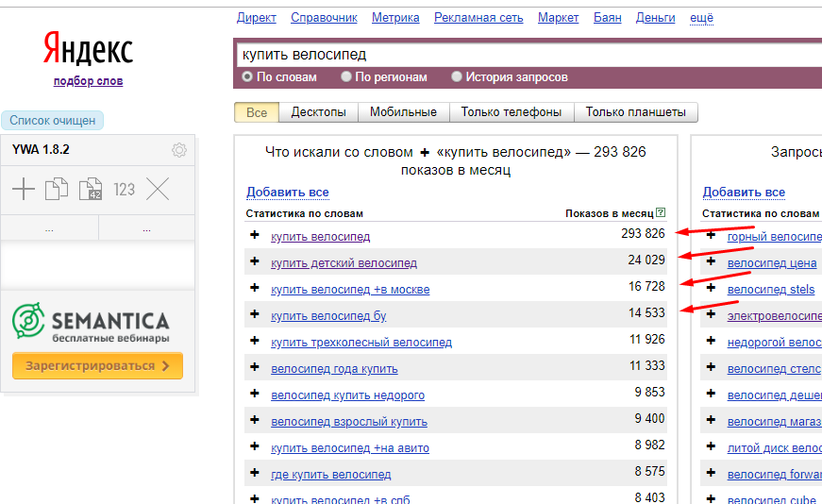Open the 'велосипед взрослый купить' link

pyautogui.click(x=349, y=422)
